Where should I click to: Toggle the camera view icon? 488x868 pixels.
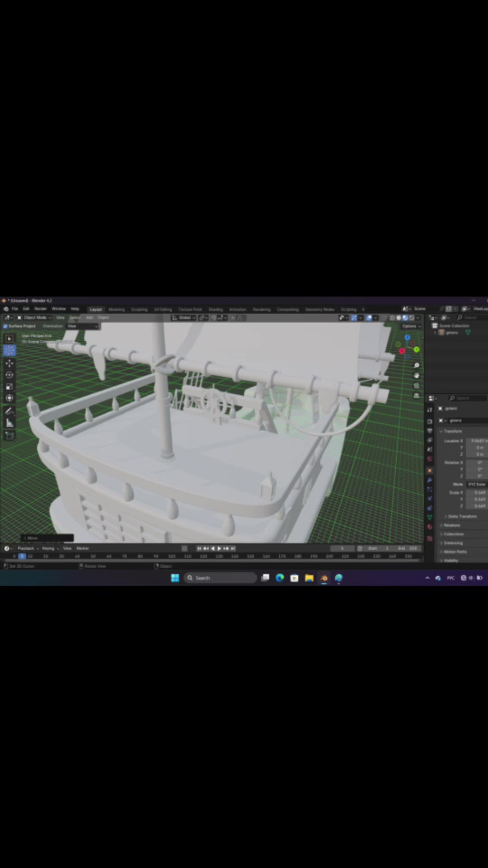417,386
